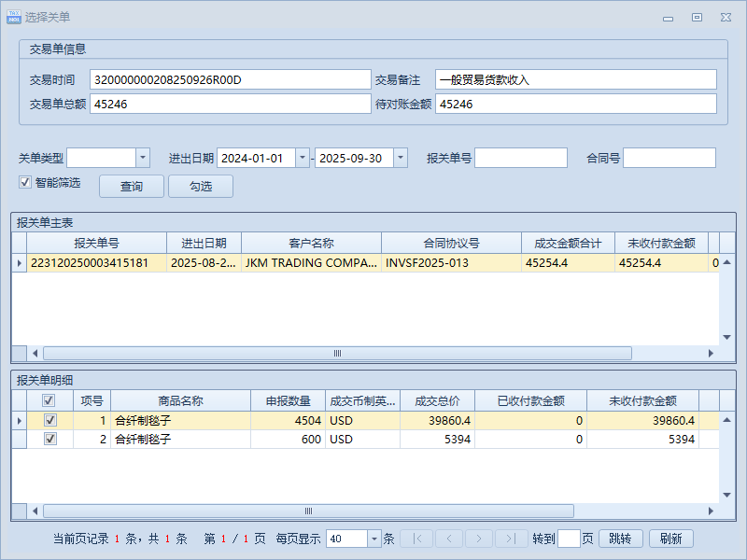Sort by the 进出日期 column header

point(204,243)
